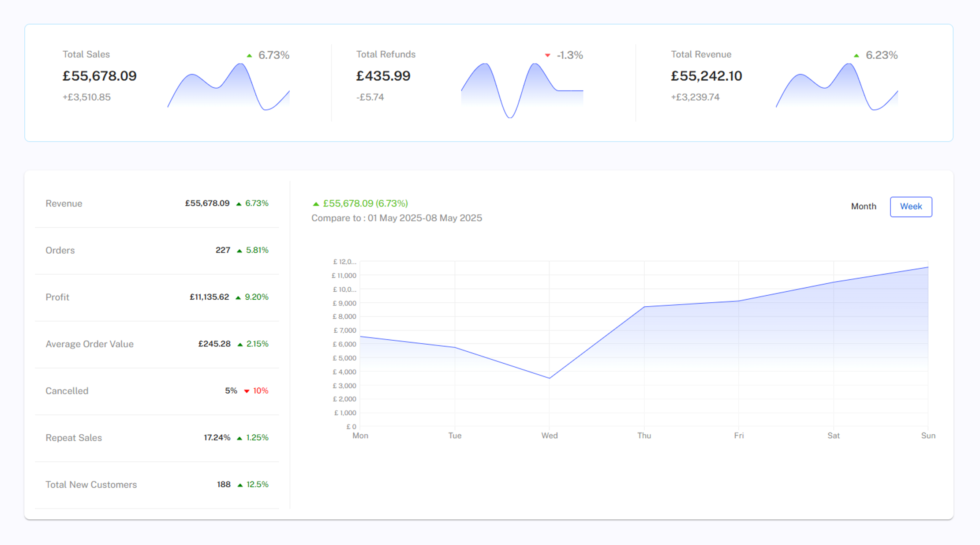The image size is (980, 545).
Task: Click green up arrow beside Total Revenue 6.23%
Action: 856,56
